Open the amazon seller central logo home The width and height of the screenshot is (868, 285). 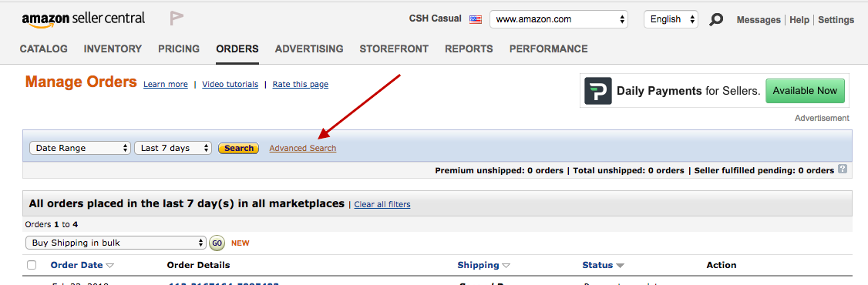click(83, 18)
